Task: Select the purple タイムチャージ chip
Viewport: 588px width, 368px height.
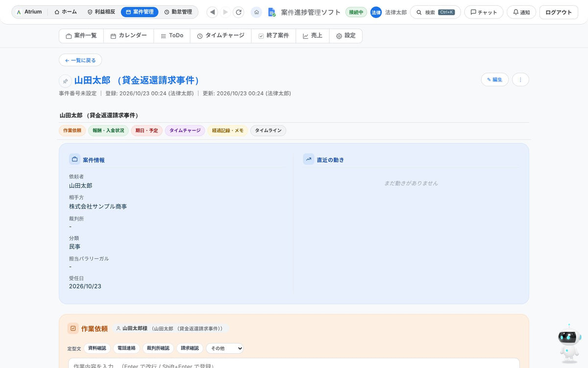Action: 185,131
